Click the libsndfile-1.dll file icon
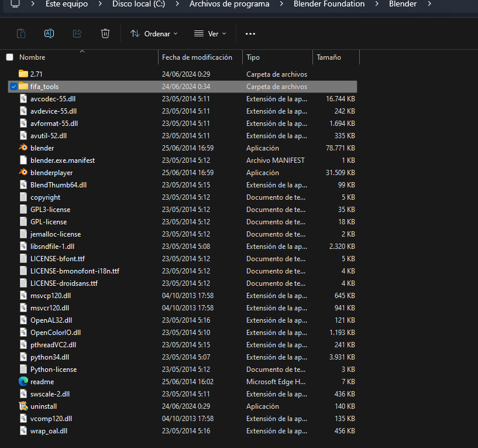Screen dimensions: 478x448 point(23,247)
